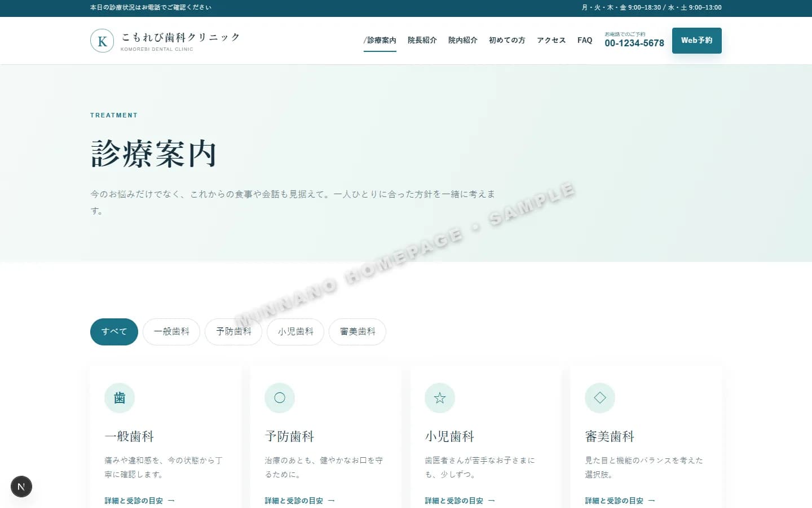
Task: Click the intro paragraph 今のお悩みだけでなく
Action: click(293, 202)
